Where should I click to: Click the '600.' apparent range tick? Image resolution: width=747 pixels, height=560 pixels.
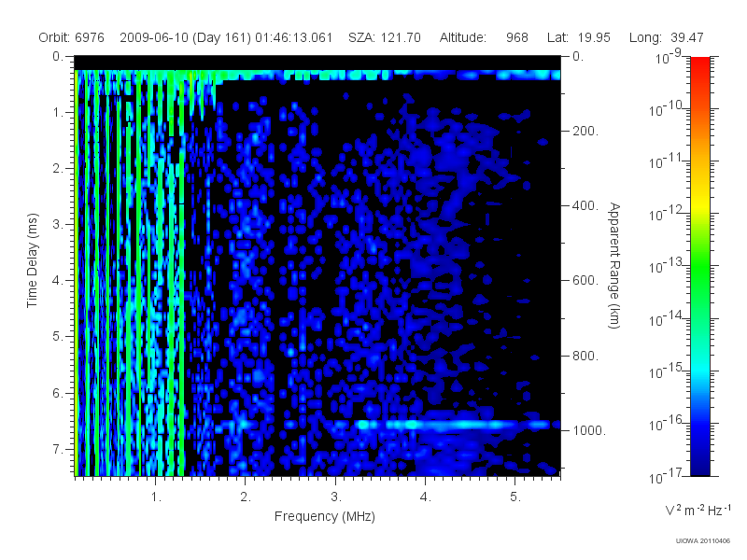585,281
